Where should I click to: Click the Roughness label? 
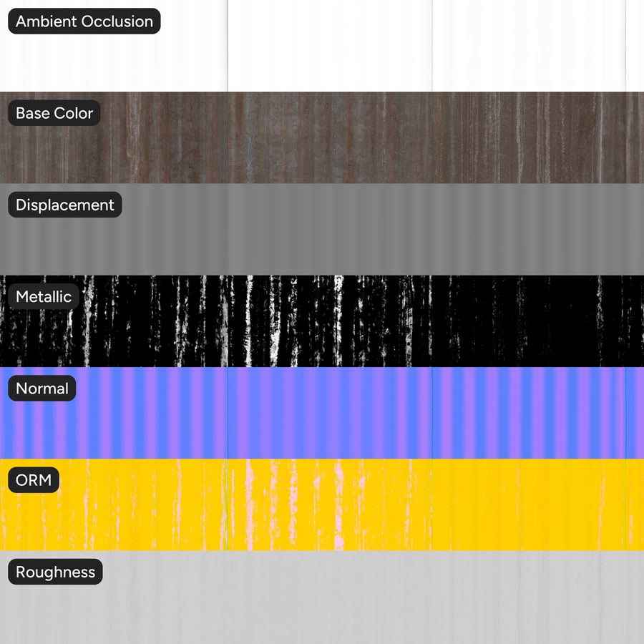tap(55, 572)
